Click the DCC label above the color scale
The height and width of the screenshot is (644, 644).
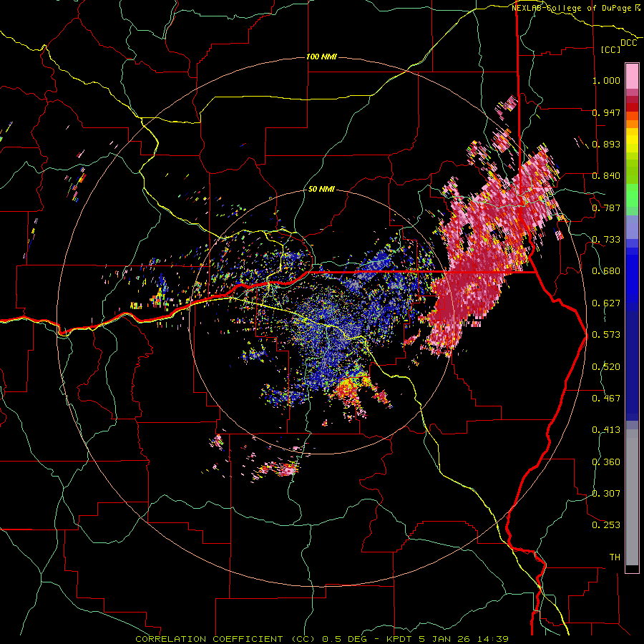(x=628, y=43)
